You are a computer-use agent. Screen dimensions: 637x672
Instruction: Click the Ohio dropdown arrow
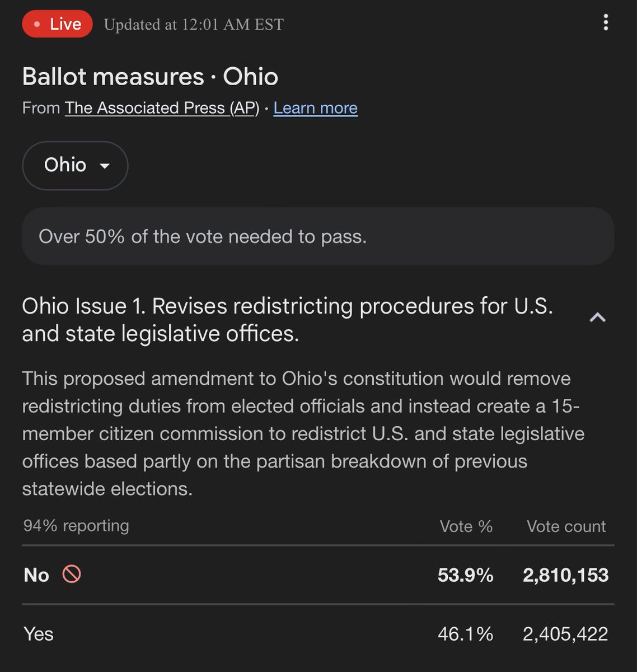coord(104,166)
